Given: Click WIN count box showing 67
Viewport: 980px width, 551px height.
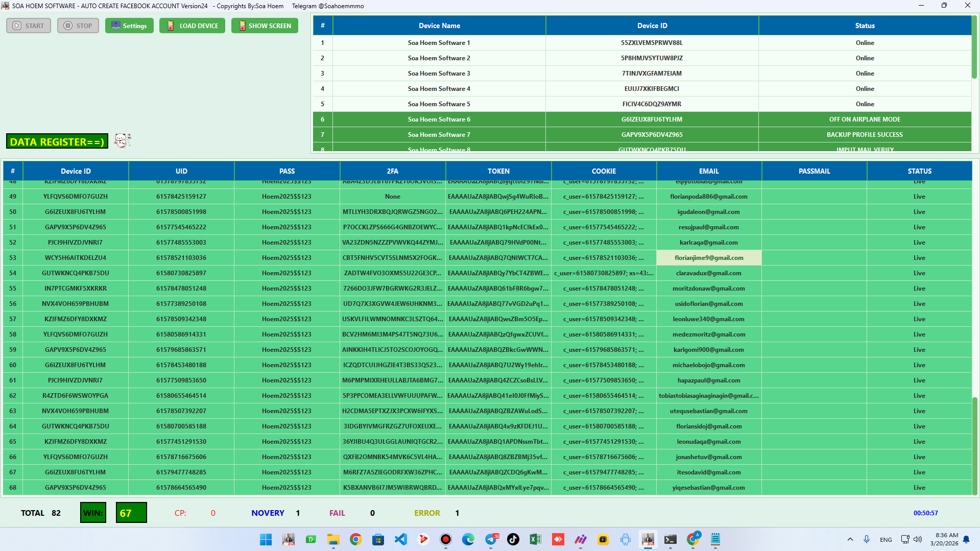Looking at the screenshot, I should coord(131,513).
